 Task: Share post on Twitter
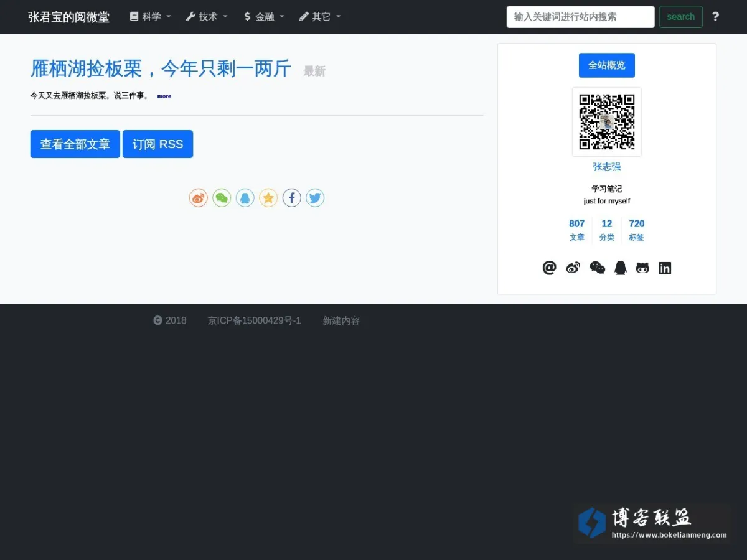point(315,198)
